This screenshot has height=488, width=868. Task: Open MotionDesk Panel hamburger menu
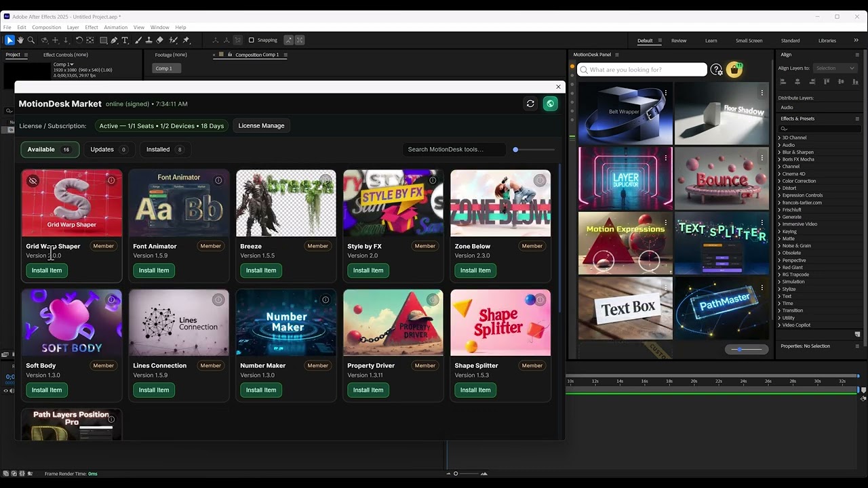tap(616, 55)
